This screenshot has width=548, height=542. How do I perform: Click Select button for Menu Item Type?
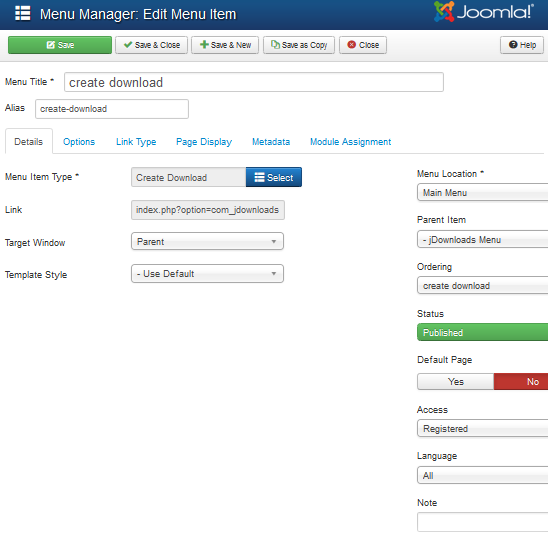[x=274, y=177]
